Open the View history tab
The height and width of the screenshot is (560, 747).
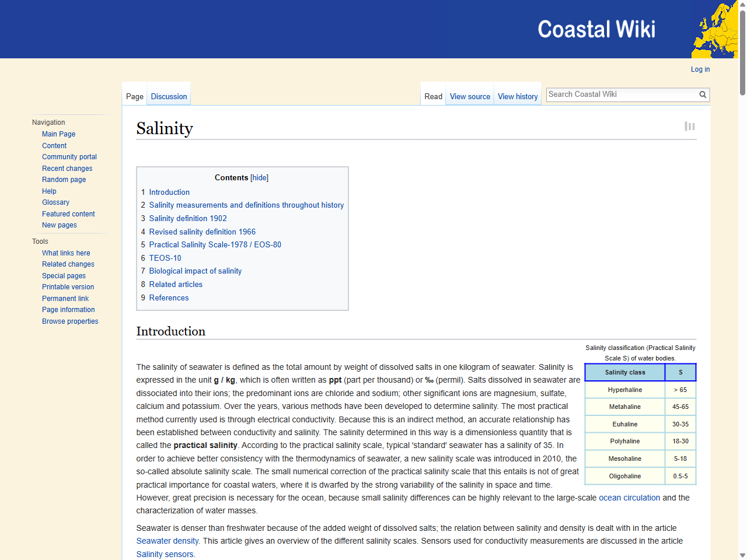[x=518, y=96]
